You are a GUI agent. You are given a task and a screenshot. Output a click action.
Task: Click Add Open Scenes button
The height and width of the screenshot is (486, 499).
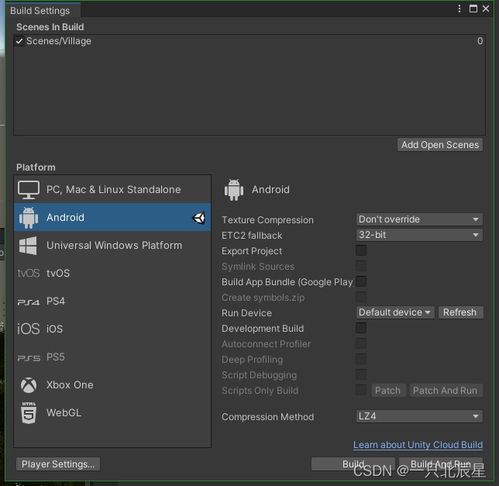[440, 145]
